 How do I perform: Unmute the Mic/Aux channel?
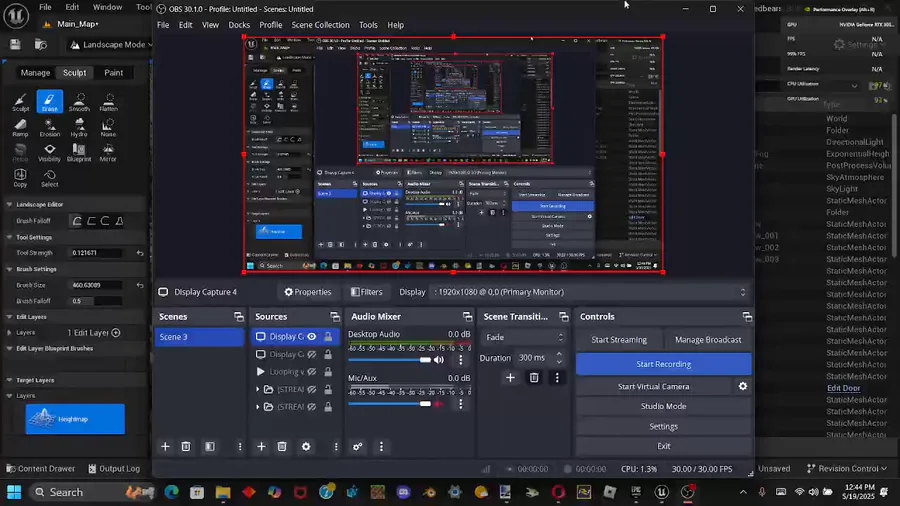click(439, 404)
